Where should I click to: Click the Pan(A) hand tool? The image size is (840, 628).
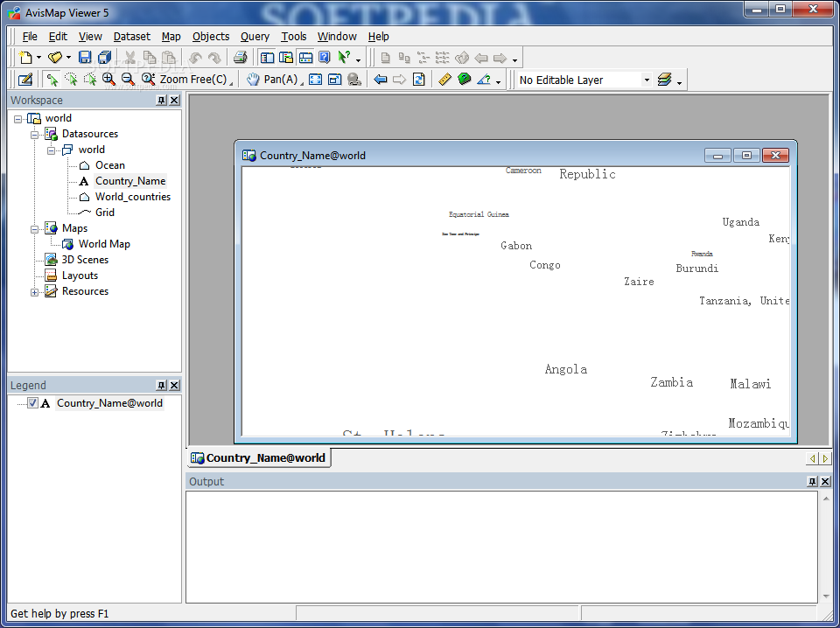[272, 80]
